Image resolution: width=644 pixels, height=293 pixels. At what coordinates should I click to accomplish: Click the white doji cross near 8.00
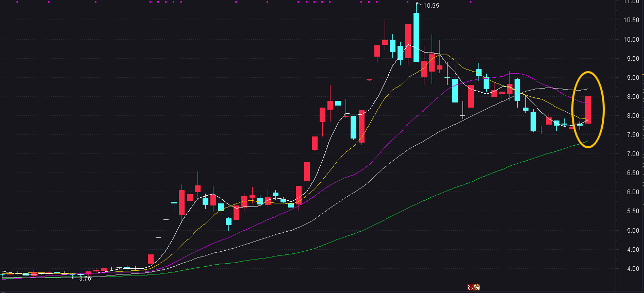(463, 116)
